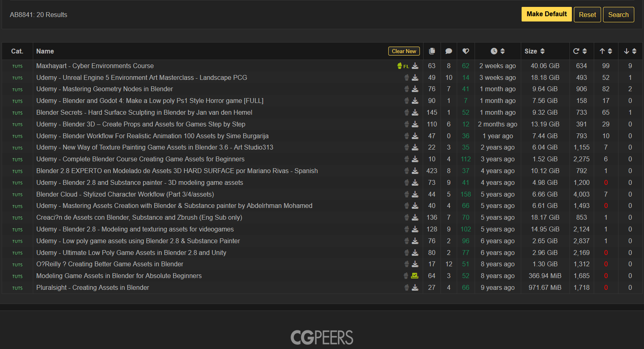Download the Unreal Engine 5 Environment Art Masterclass torrent
This screenshot has height=349, width=644.
click(415, 77)
